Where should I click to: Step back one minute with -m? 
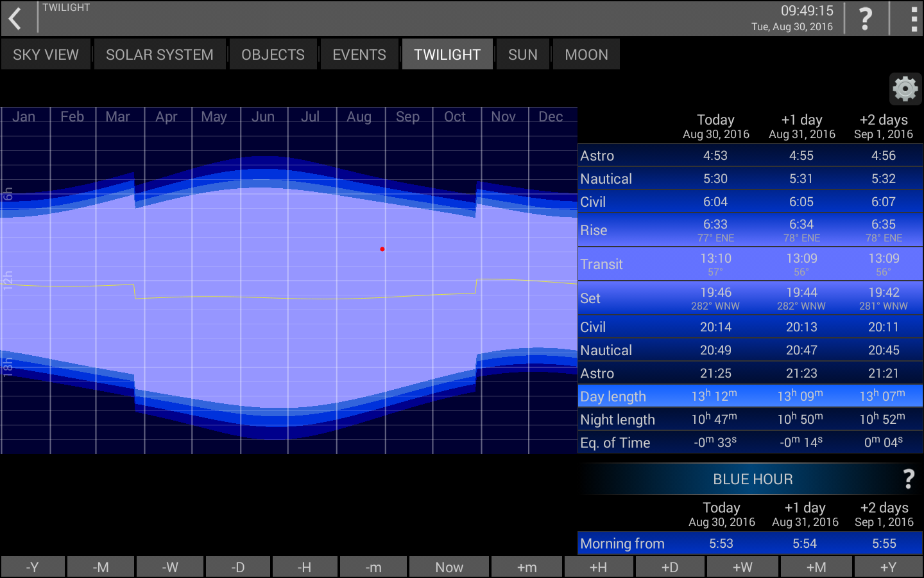[373, 567]
